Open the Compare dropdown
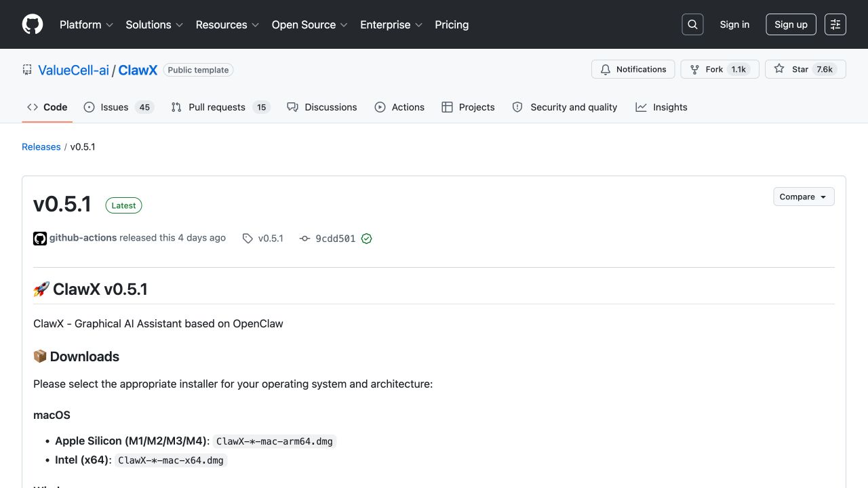The width and height of the screenshot is (868, 488). pyautogui.click(x=804, y=197)
